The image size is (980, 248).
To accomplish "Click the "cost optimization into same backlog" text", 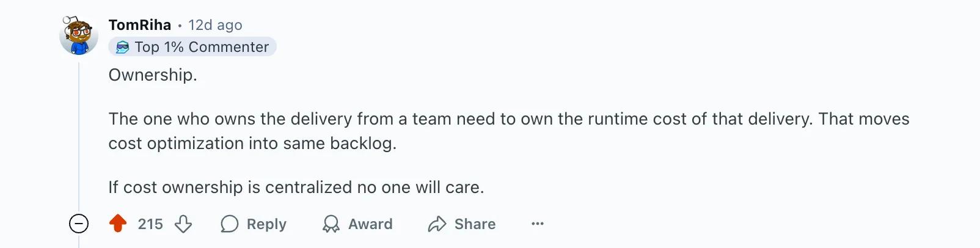I will point(252,144).
